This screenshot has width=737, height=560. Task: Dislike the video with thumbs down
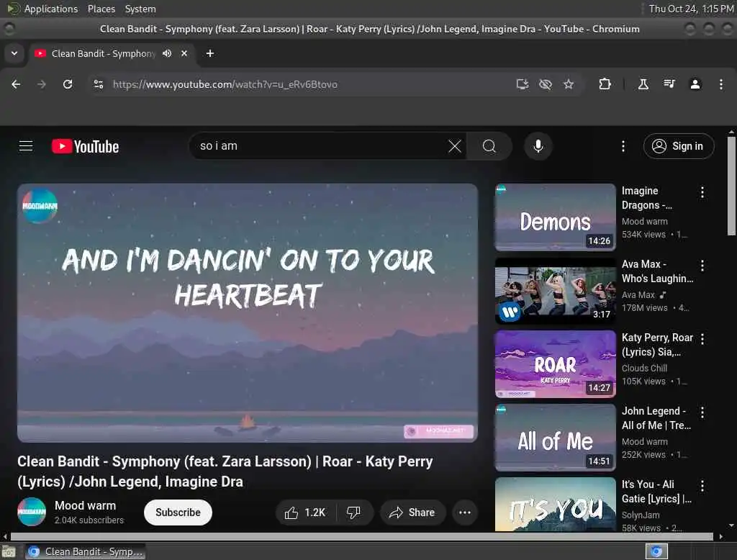tap(354, 512)
